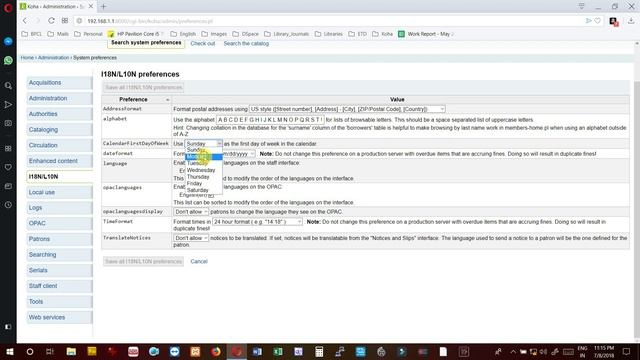Choose Friday in weekday list
Image resolution: width=640 pixels, height=360 pixels.
(204, 183)
